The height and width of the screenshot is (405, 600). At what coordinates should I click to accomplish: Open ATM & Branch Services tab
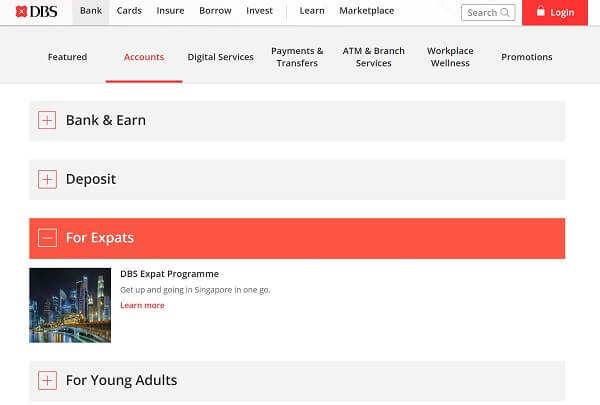(373, 57)
